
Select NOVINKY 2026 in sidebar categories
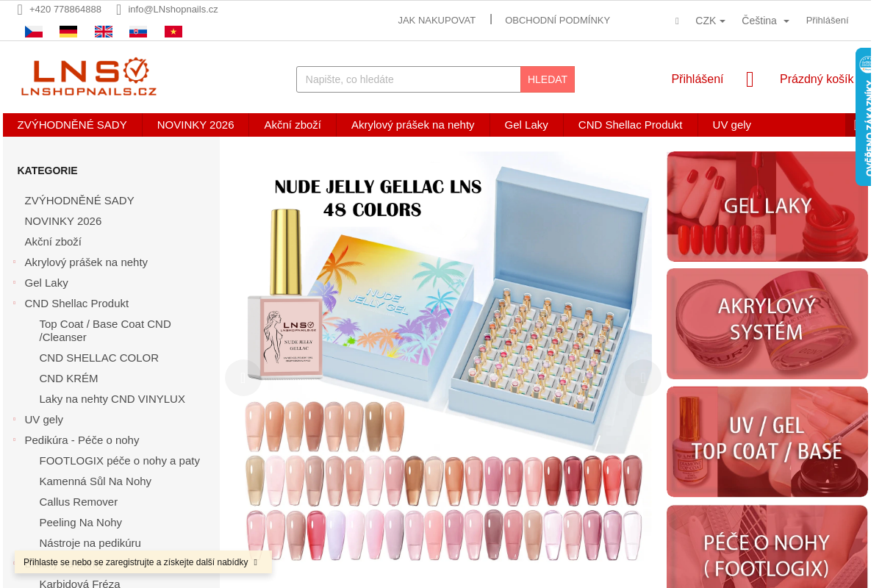pos(63,221)
